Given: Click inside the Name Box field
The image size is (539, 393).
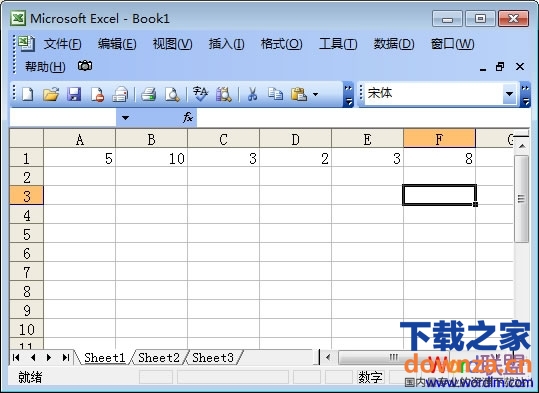Looking at the screenshot, I should [63, 118].
